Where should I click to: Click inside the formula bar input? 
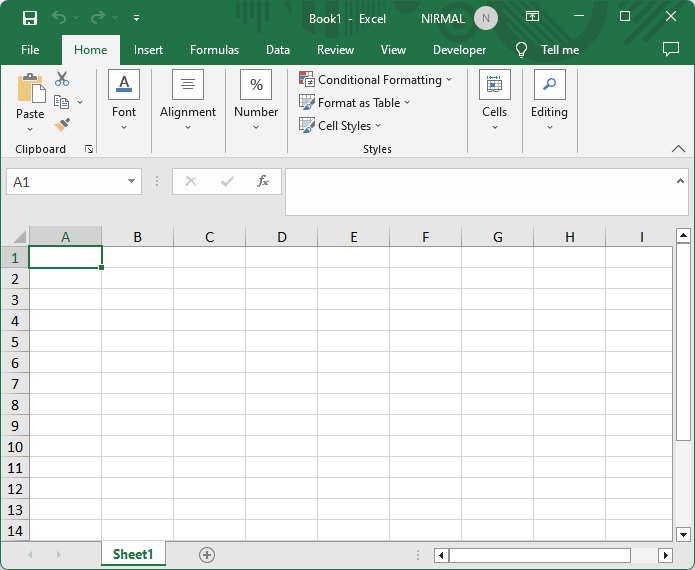[x=480, y=192]
